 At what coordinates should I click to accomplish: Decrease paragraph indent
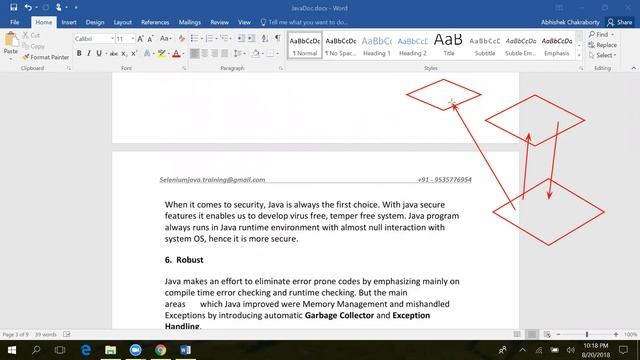click(241, 38)
